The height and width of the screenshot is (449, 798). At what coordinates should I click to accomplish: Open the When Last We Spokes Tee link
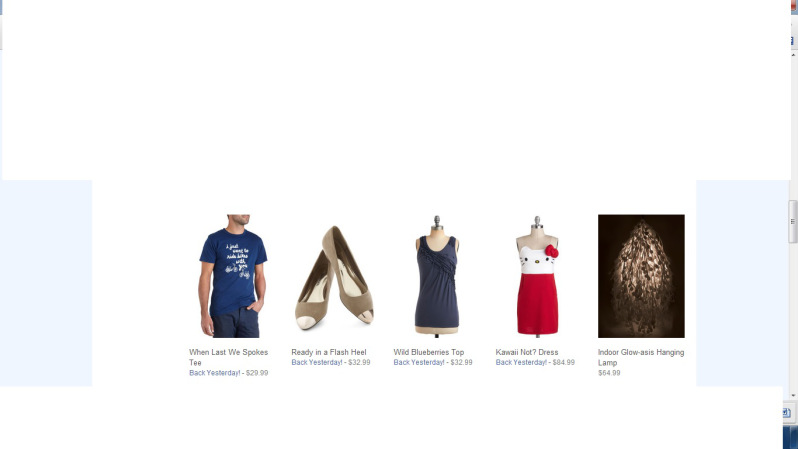pyautogui.click(x=229, y=357)
